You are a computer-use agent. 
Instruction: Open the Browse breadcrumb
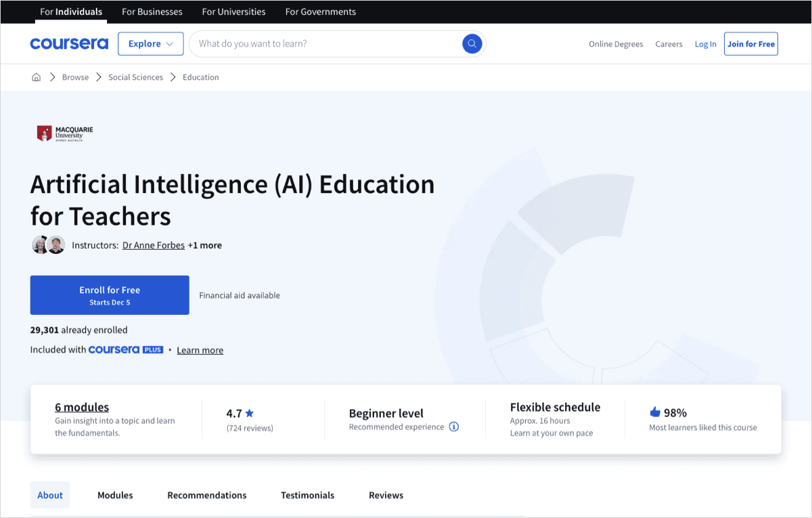(x=75, y=77)
